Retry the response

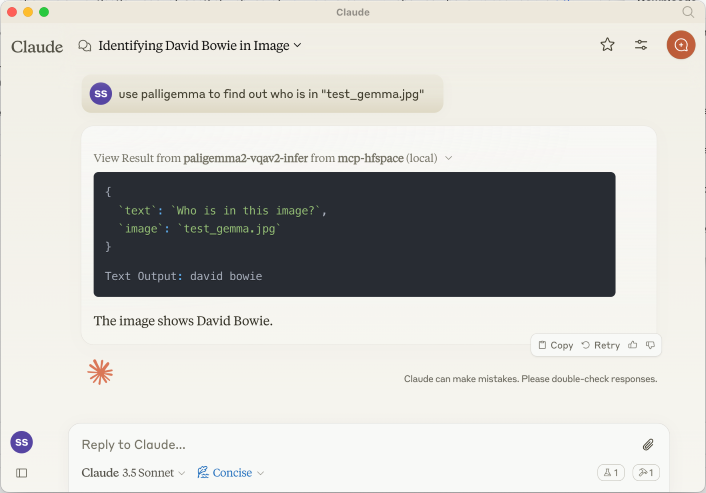click(x=600, y=345)
